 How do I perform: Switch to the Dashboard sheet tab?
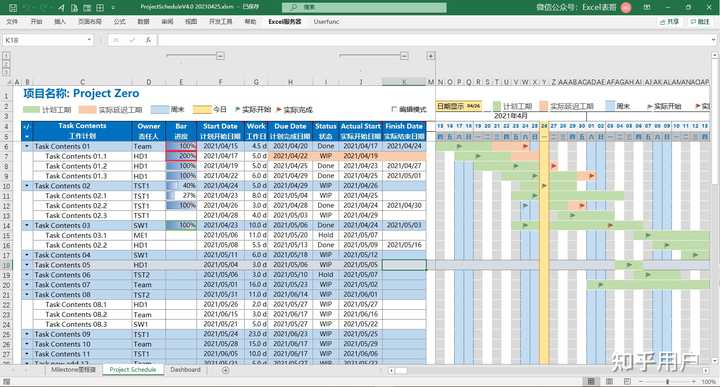point(186,370)
